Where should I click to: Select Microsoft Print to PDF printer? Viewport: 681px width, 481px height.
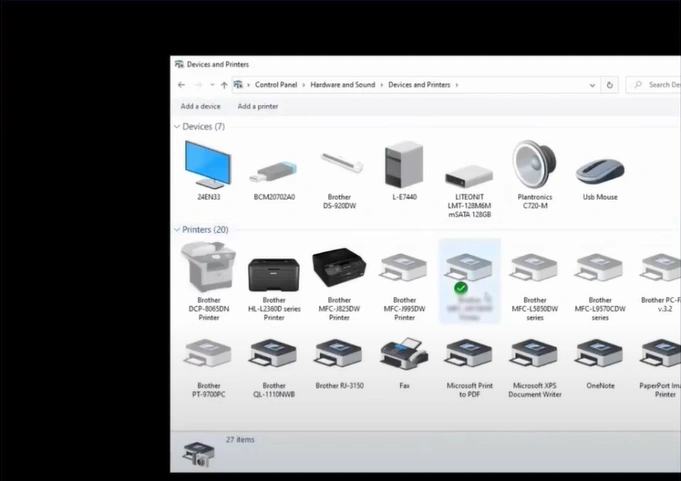tap(469, 355)
